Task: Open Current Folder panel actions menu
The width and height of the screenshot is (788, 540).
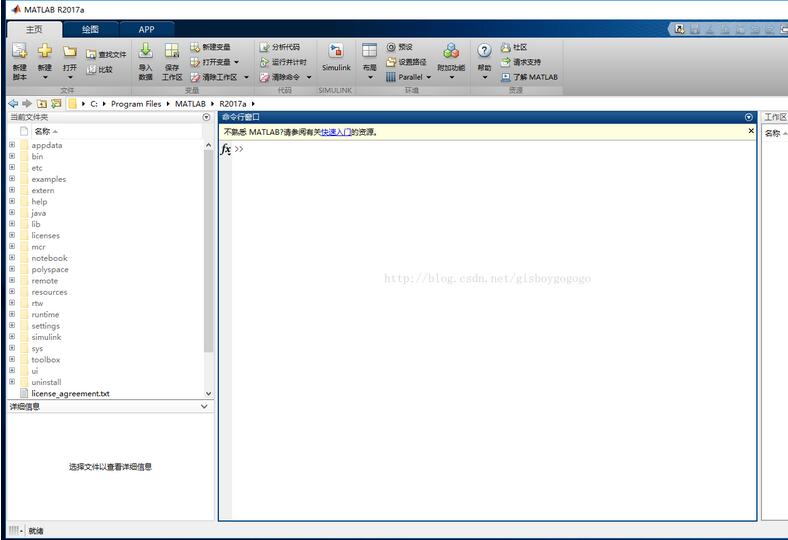Action: (x=206, y=117)
